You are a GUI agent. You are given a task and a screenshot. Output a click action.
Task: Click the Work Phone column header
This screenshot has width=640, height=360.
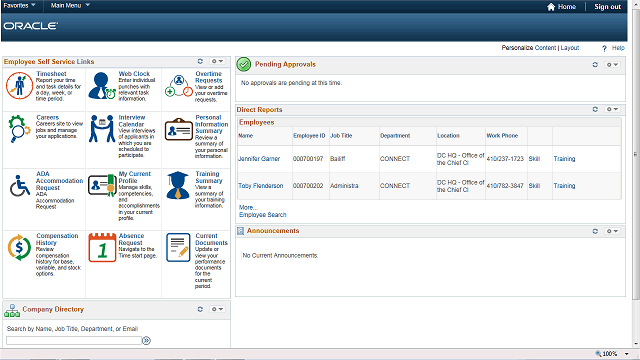click(x=502, y=136)
